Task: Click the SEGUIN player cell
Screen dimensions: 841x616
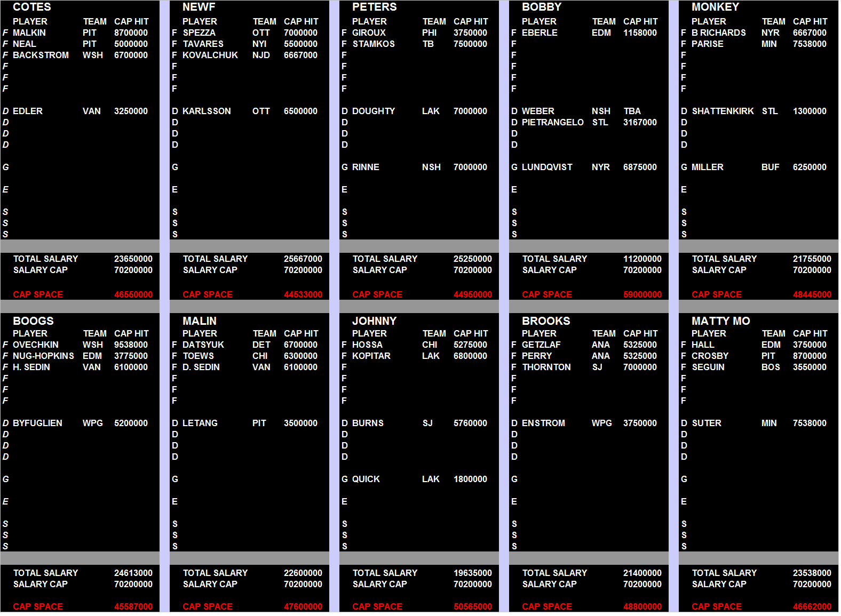Action: (708, 367)
